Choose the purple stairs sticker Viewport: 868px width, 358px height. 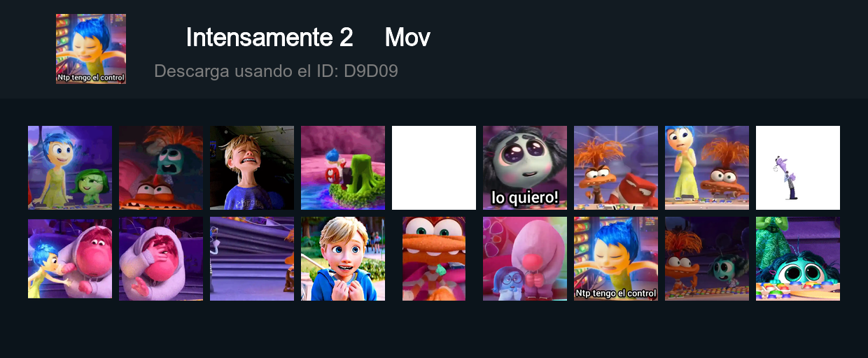coord(252,259)
